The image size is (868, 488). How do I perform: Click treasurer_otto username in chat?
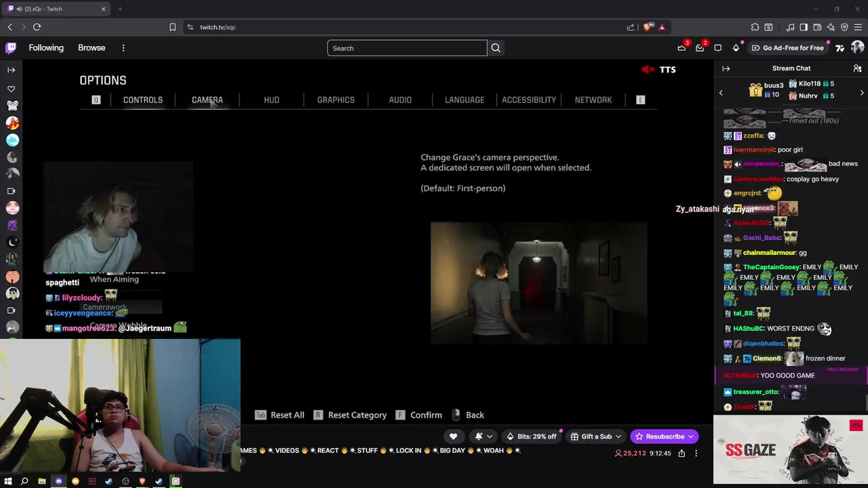755,392
